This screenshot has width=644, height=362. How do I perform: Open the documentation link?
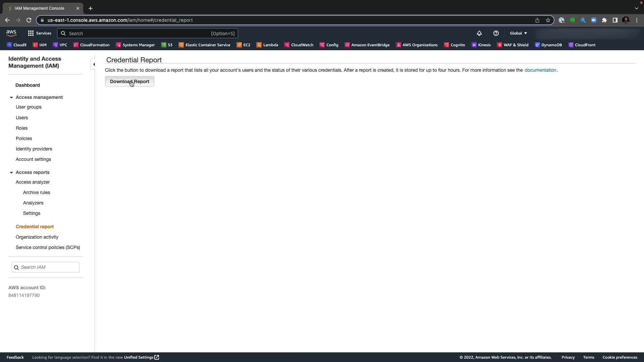pos(540,70)
